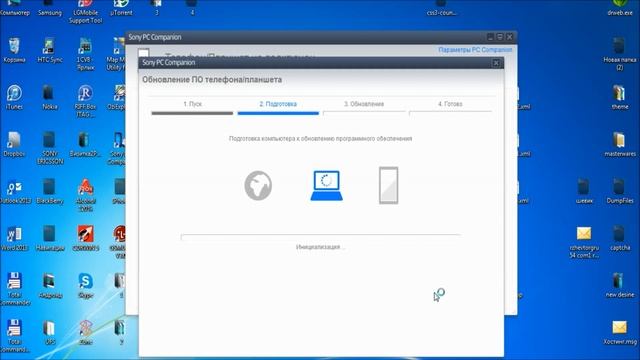The image size is (640, 360).
Task: Open the SONY ERICSSON folder icon
Action: (x=50, y=148)
